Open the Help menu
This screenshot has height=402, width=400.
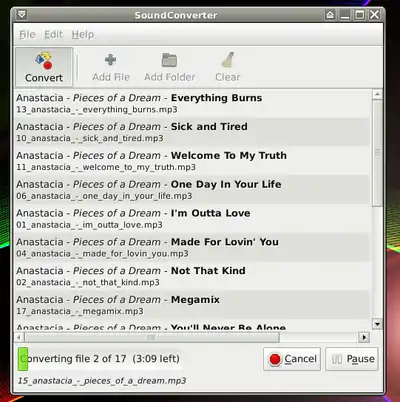pyautogui.click(x=83, y=34)
